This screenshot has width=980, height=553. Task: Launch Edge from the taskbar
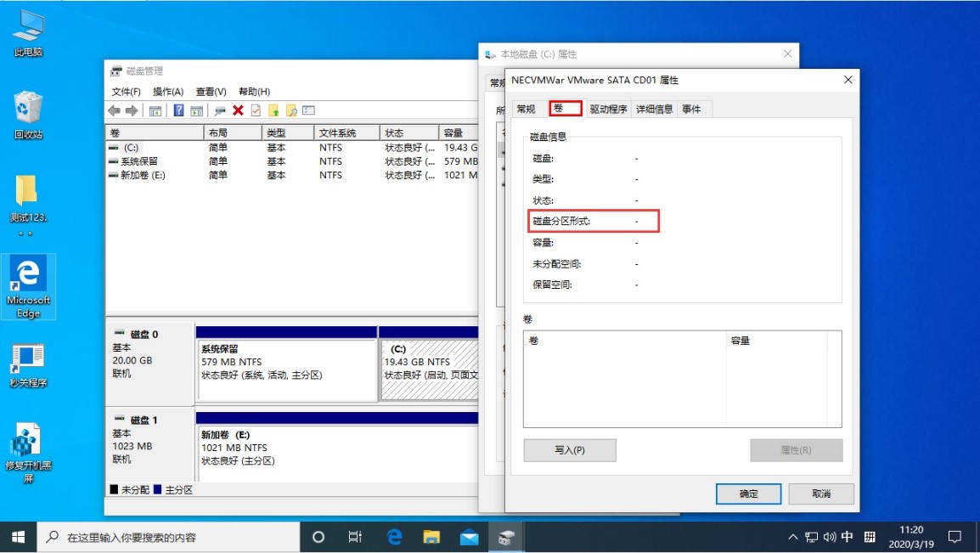pos(394,538)
